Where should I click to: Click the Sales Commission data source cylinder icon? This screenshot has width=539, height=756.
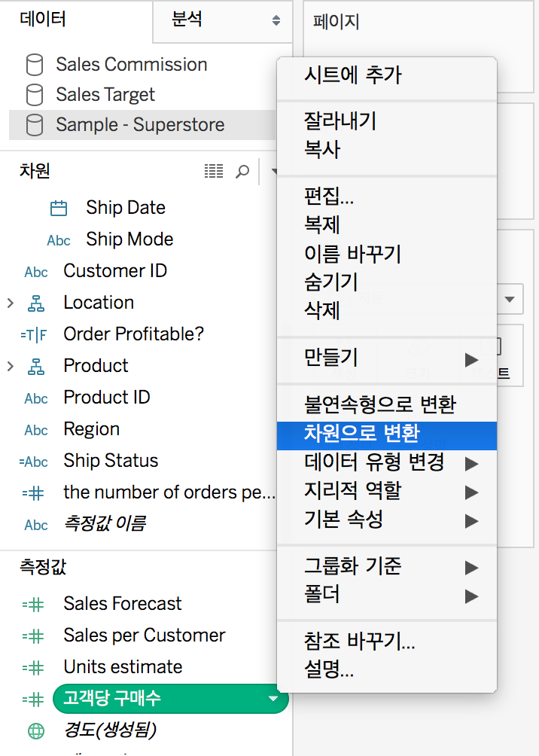tap(34, 65)
